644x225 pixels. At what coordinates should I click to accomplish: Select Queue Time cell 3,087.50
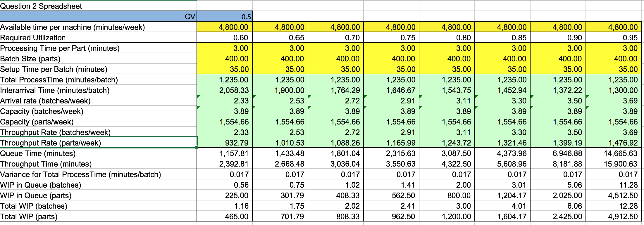447,153
